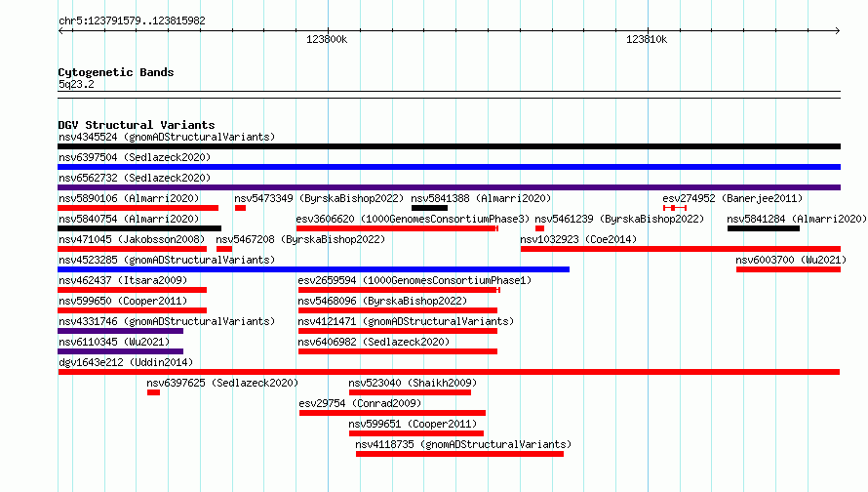Click the nsv6562732 purple variant bar
Image resolution: width=868 pixels, height=492 pixels.
[x=449, y=187]
